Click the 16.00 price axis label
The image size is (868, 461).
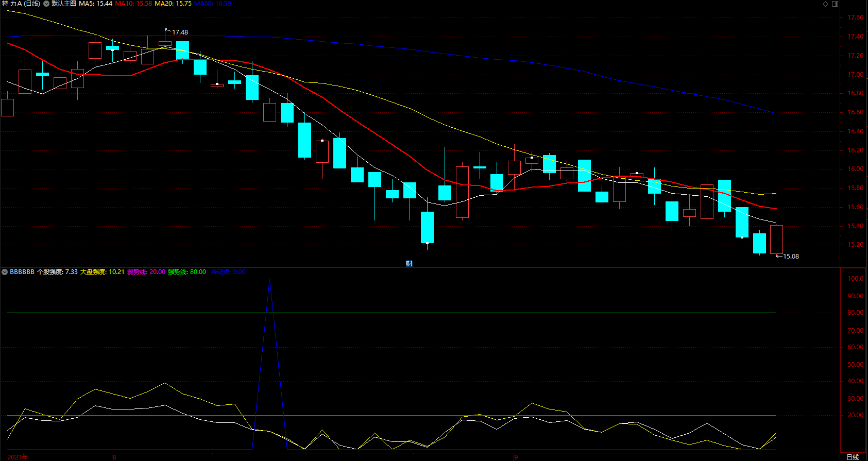pyautogui.click(x=856, y=169)
